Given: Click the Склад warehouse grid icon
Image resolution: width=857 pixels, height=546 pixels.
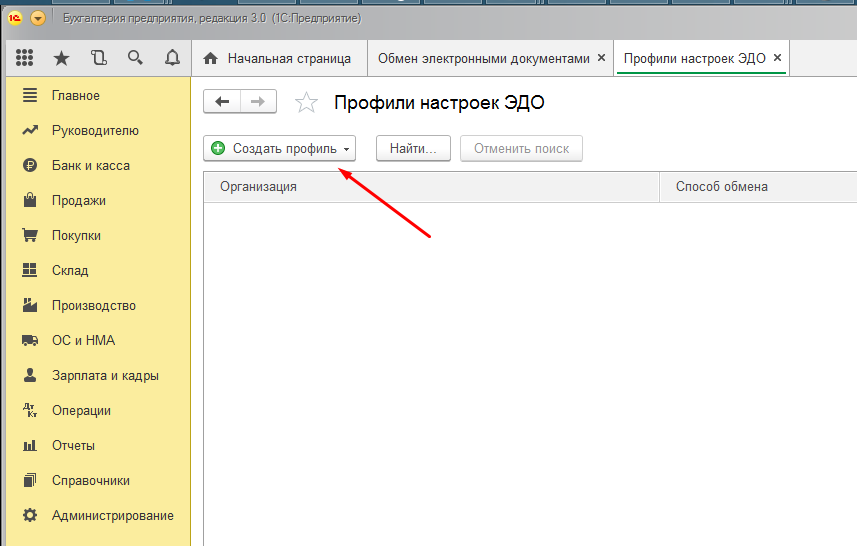Looking at the screenshot, I should [30, 270].
